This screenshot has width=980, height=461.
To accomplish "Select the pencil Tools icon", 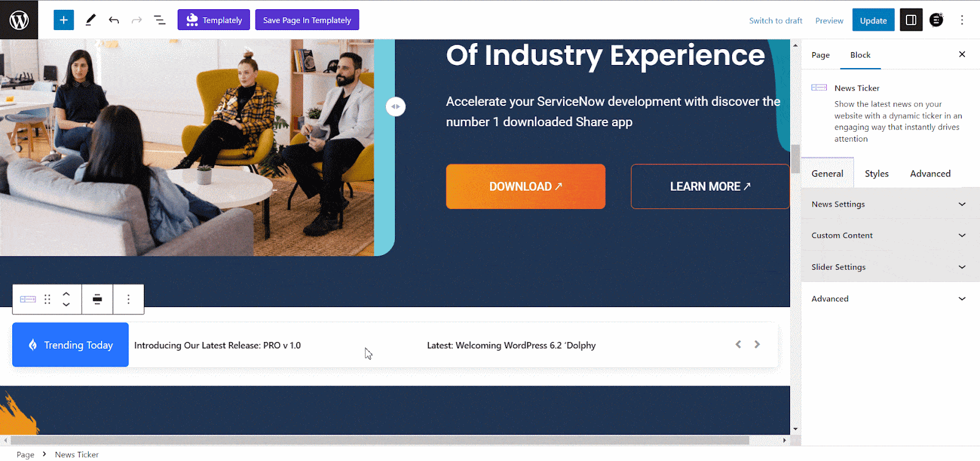I will (x=91, y=20).
